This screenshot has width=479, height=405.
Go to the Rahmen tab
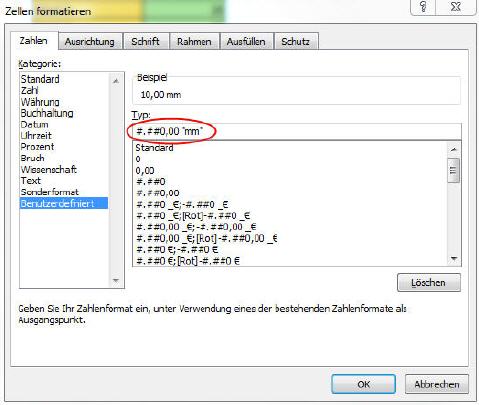[194, 42]
